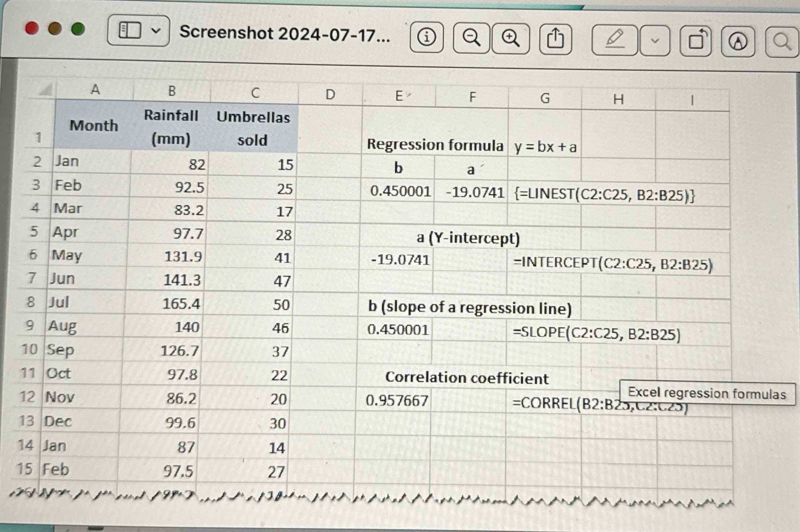Image resolution: width=800 pixels, height=532 pixels.
Task: Expand the Markup options dropdown arrow
Action: coord(655,41)
